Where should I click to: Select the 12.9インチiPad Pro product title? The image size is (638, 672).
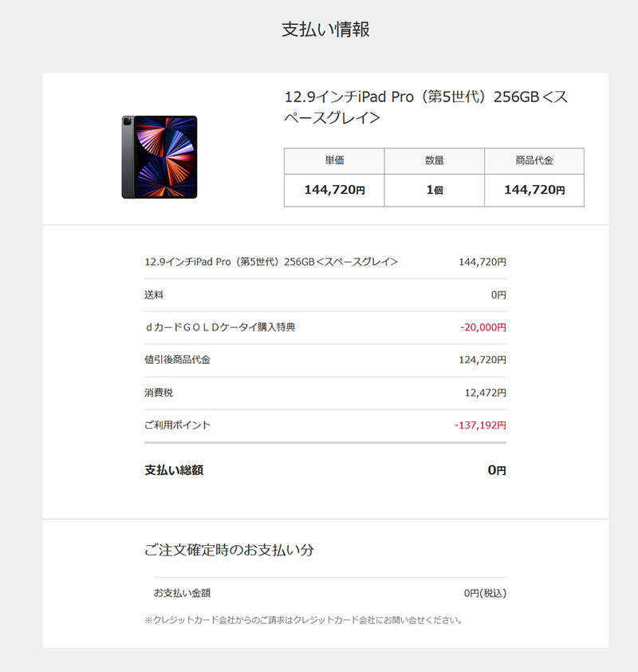[x=426, y=108]
